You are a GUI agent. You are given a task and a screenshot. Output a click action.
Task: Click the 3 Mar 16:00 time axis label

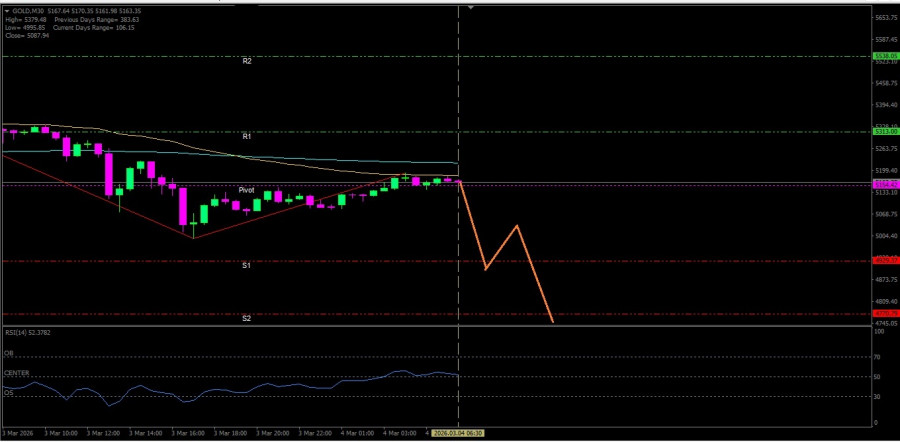click(x=190, y=433)
